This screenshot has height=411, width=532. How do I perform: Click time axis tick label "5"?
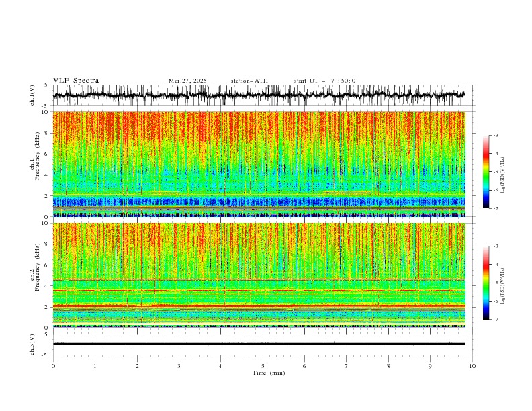click(263, 366)
